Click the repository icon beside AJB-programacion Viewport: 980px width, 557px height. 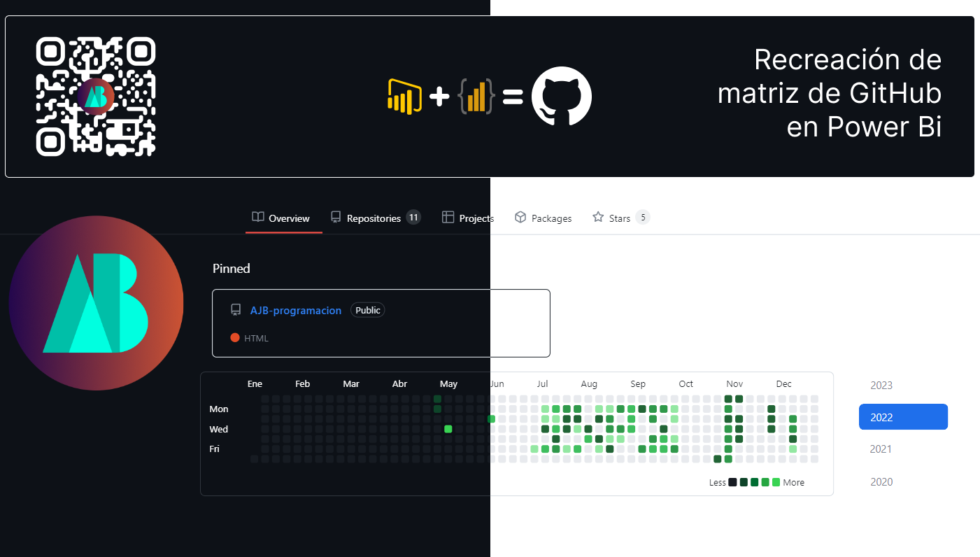tap(236, 310)
